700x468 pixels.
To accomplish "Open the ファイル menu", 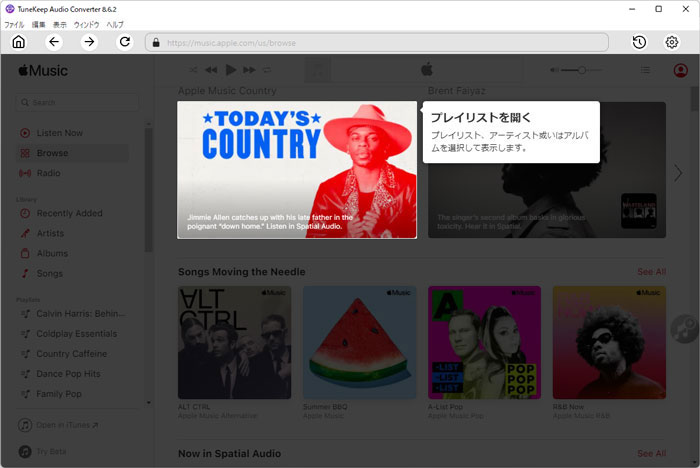I will pyautogui.click(x=14, y=25).
